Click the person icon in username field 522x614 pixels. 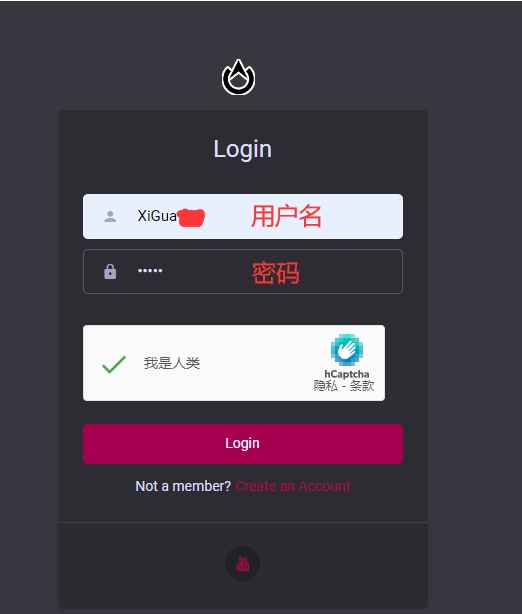(110, 216)
